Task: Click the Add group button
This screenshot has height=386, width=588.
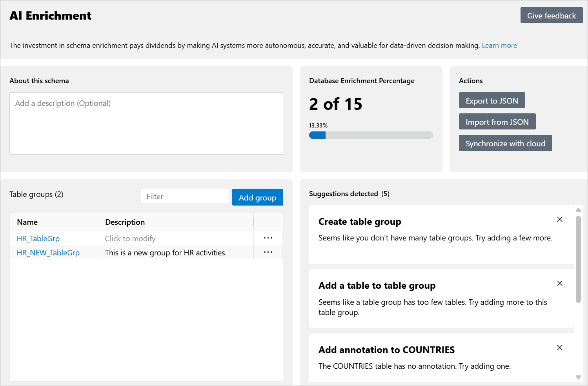Action: point(258,197)
